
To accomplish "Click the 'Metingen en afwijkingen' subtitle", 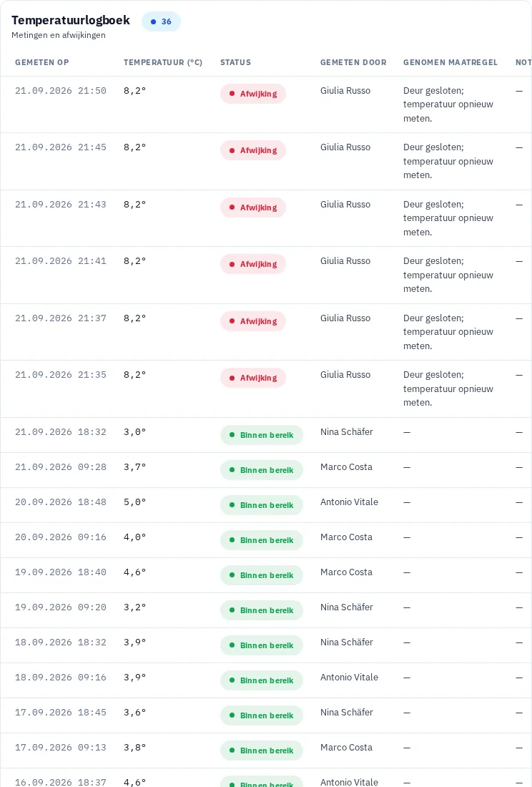I will pos(59,35).
